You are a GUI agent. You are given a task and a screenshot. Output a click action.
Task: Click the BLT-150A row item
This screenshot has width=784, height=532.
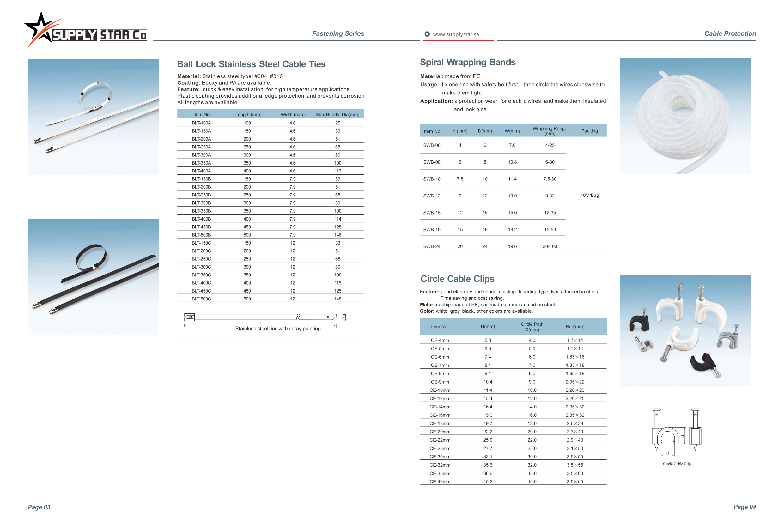201,131
